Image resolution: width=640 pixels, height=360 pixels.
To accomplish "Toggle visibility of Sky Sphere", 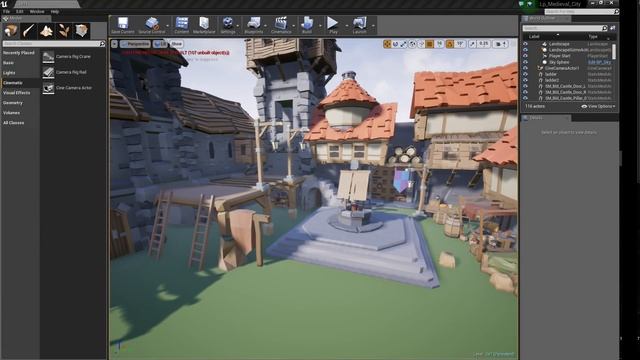I will 525,62.
